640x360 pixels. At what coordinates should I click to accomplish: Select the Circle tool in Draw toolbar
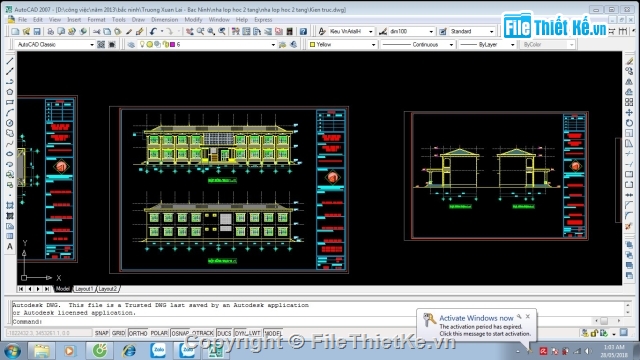click(x=10, y=123)
